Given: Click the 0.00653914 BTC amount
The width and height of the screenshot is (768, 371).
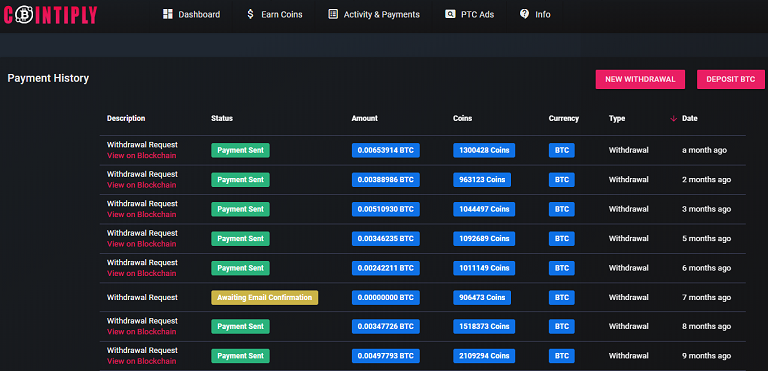Looking at the screenshot, I should (385, 150).
